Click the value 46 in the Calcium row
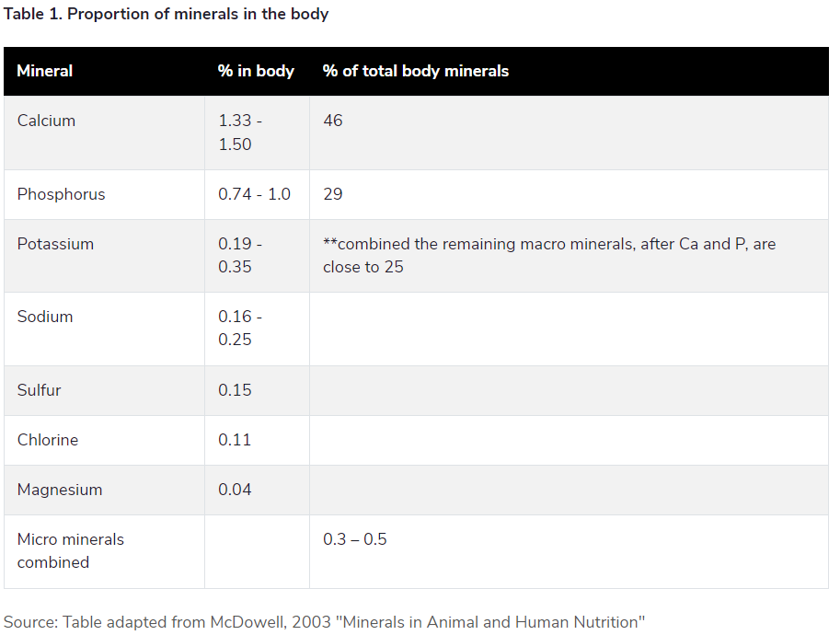This screenshot has height=635, width=840. 333,121
